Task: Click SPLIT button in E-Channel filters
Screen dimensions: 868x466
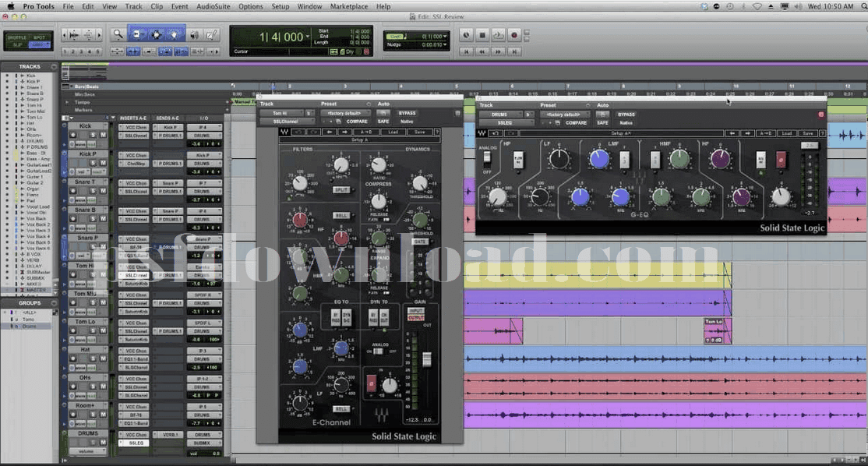Action: tap(341, 190)
